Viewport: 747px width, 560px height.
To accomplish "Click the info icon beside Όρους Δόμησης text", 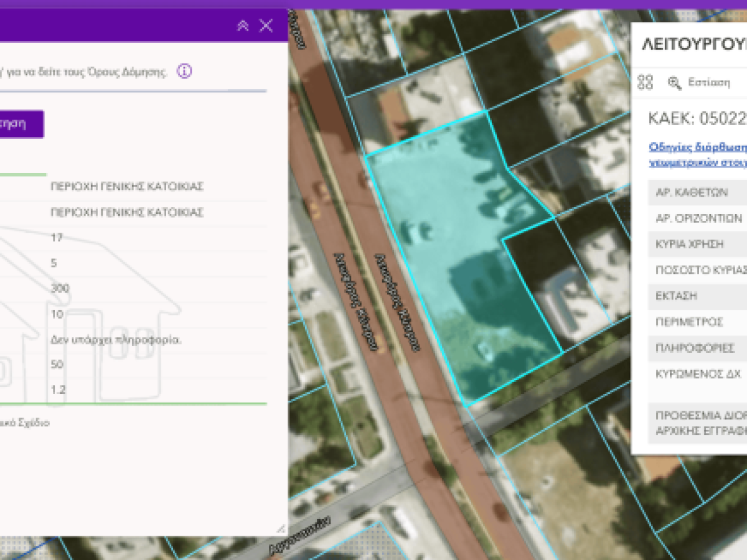I will coord(184,72).
